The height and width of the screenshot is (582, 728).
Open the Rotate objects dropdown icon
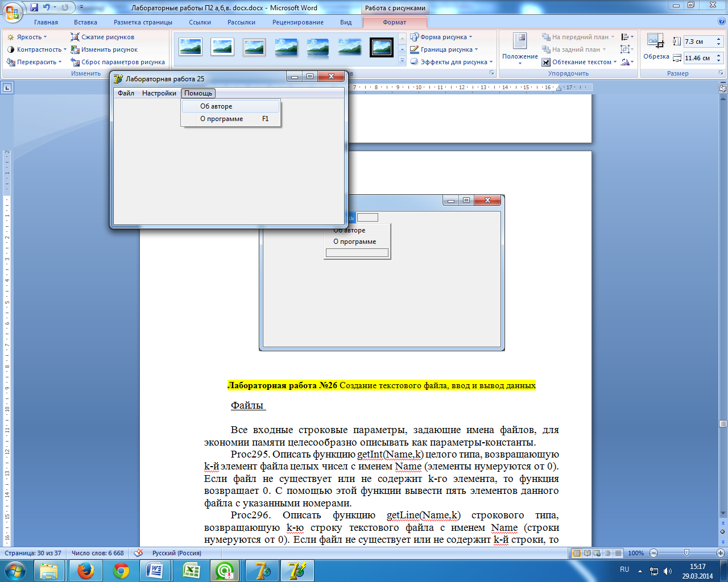(x=627, y=62)
